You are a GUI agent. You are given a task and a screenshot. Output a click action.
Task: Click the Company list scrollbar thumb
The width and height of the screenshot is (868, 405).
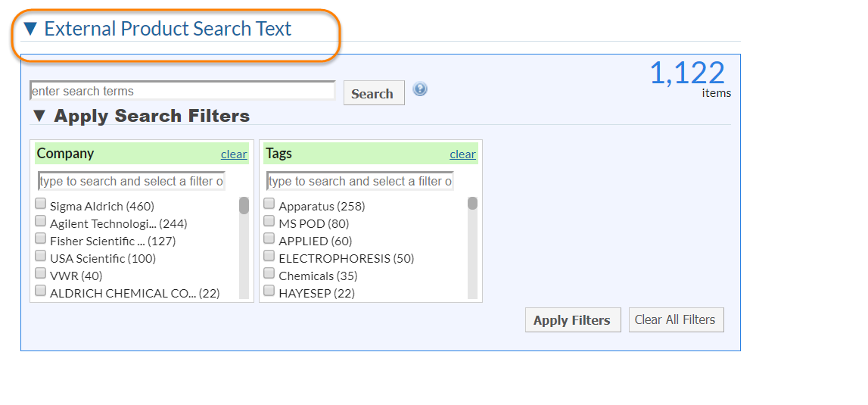pyautogui.click(x=244, y=206)
